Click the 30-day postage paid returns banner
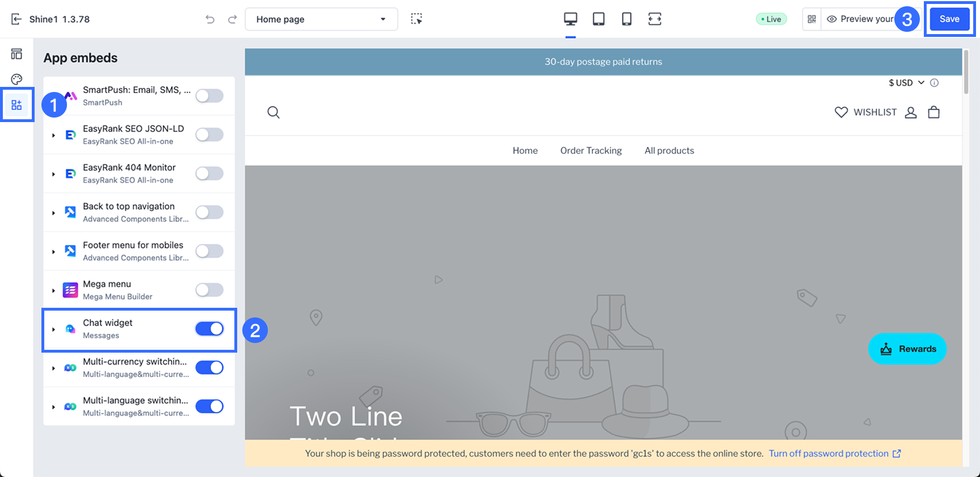This screenshot has width=980, height=477. coord(603,62)
